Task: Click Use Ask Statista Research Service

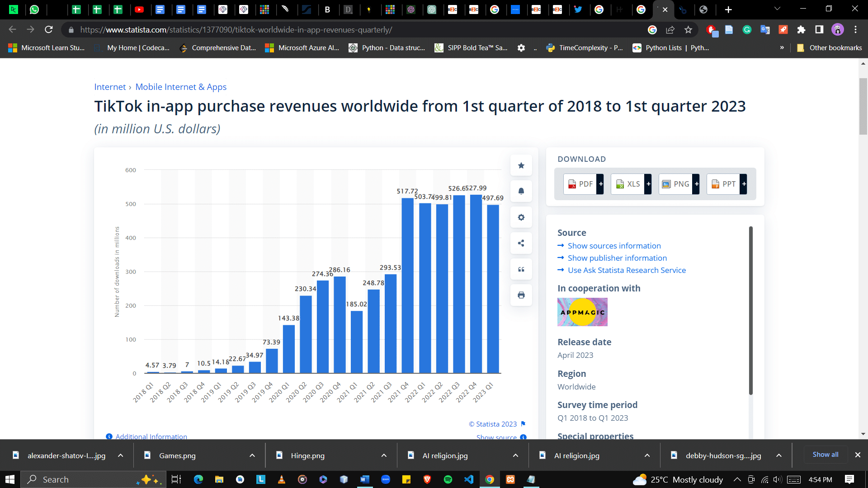Action: (627, 270)
